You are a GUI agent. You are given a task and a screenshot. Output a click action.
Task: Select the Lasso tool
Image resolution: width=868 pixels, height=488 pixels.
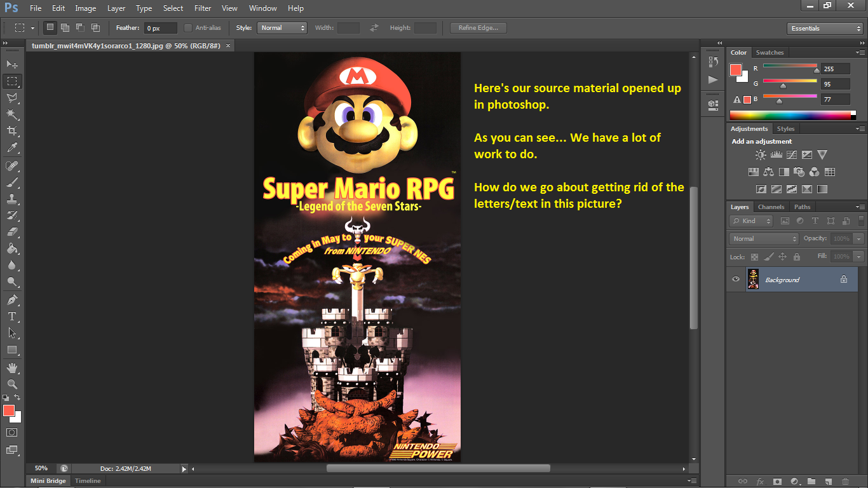tap(12, 98)
